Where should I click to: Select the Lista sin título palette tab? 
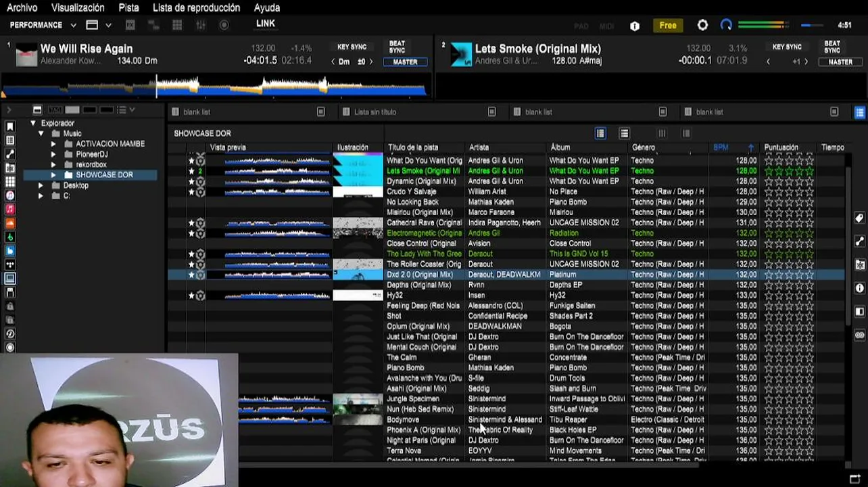click(x=419, y=112)
